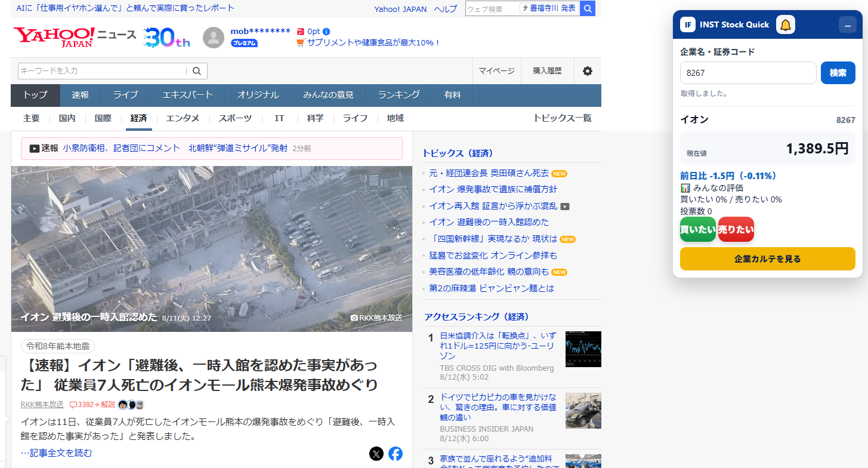Click the stock code field containing 8267
The height and width of the screenshot is (468, 868).
point(748,73)
